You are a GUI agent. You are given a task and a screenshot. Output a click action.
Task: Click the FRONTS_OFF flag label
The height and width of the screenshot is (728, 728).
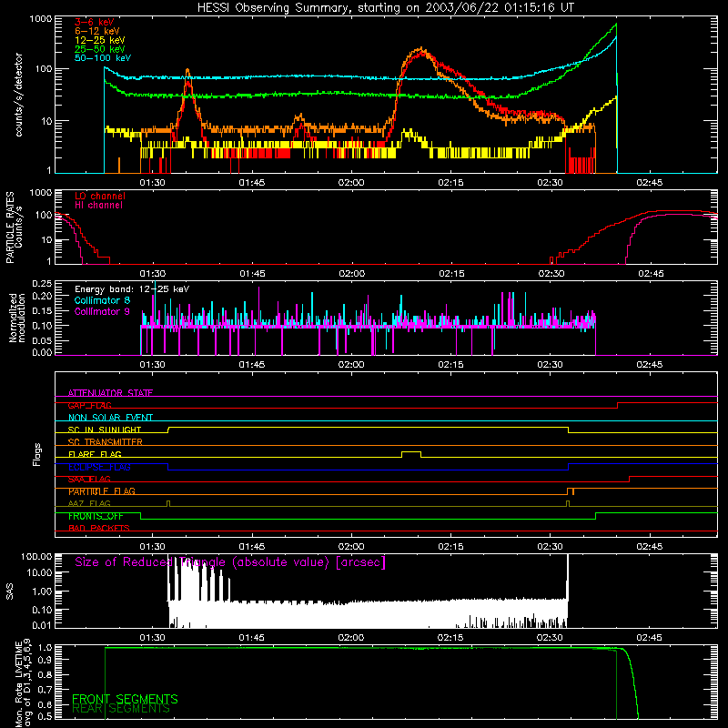click(96, 516)
